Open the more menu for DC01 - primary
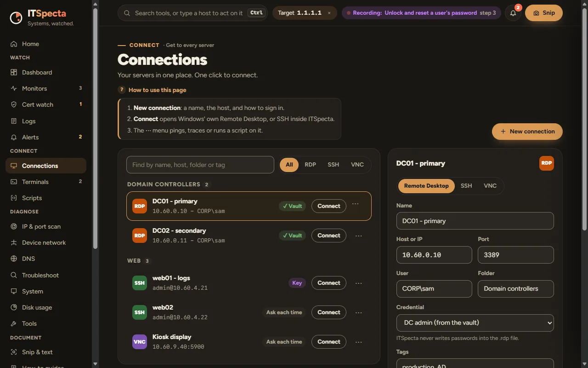 coord(355,204)
